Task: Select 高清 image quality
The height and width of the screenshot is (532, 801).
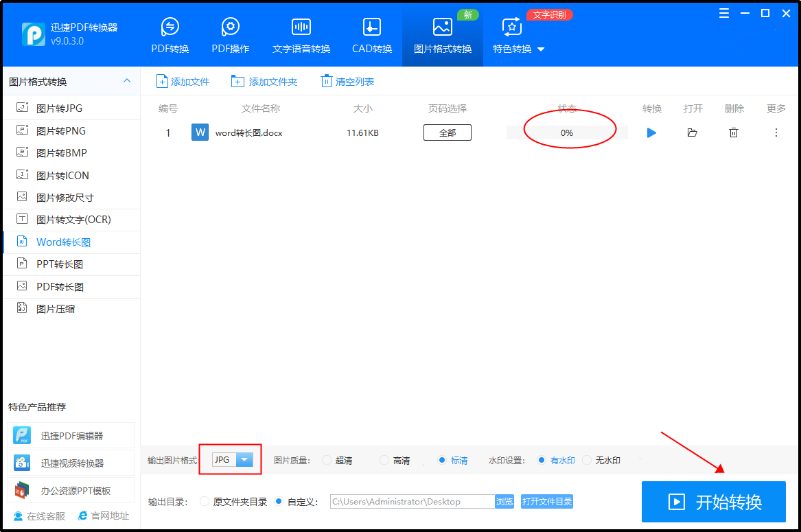Action: [395, 461]
